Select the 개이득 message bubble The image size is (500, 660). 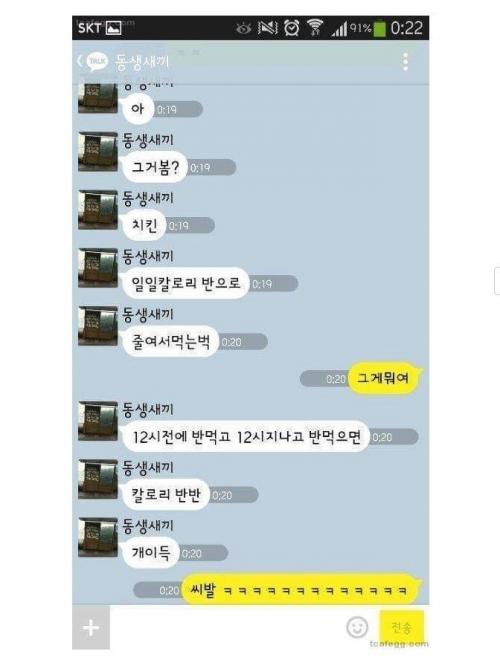point(150,552)
